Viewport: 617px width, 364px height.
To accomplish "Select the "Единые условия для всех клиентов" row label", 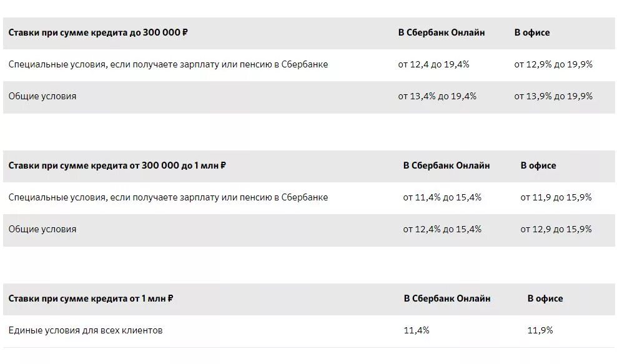I will click(x=86, y=330).
